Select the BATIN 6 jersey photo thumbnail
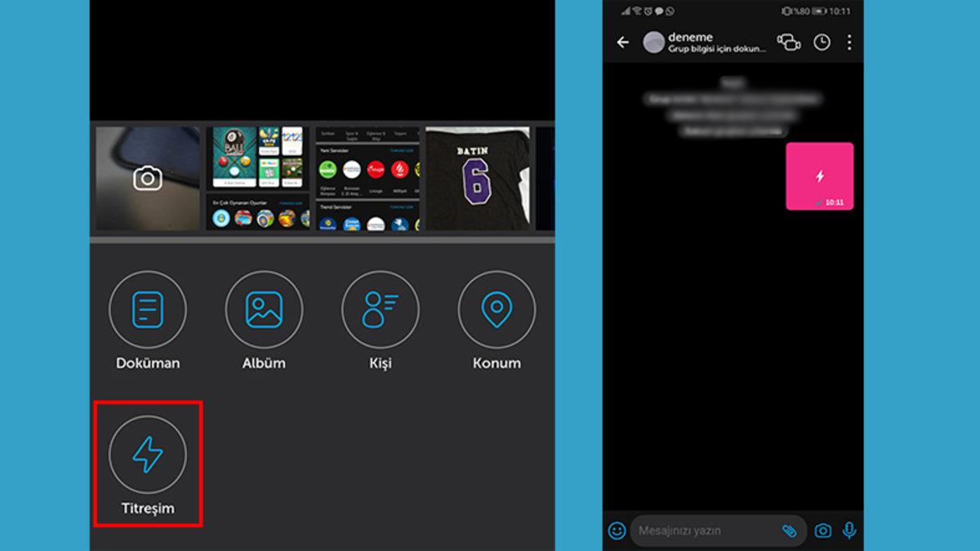The image size is (980, 551). pos(478,178)
